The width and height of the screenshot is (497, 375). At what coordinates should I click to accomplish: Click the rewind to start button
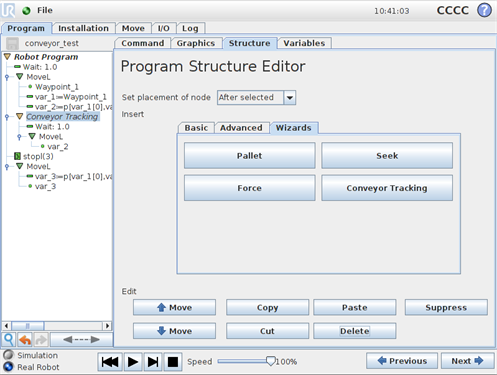(110, 362)
